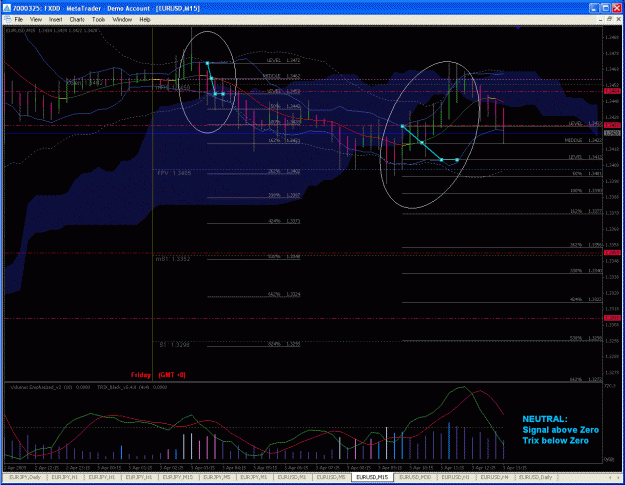
Task: Switch to the EURUSD,M5 chart tab
Action: (331, 477)
